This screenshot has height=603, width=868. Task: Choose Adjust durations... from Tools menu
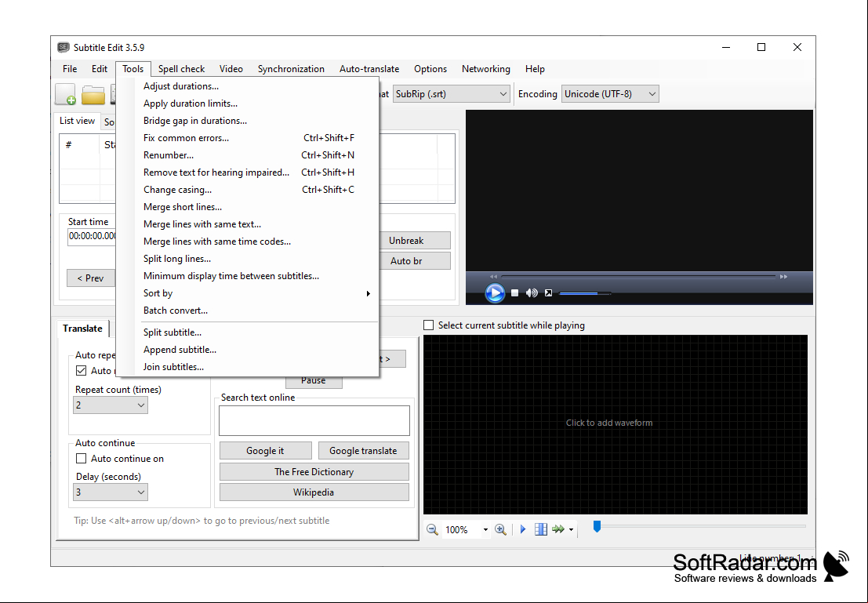click(256, 86)
